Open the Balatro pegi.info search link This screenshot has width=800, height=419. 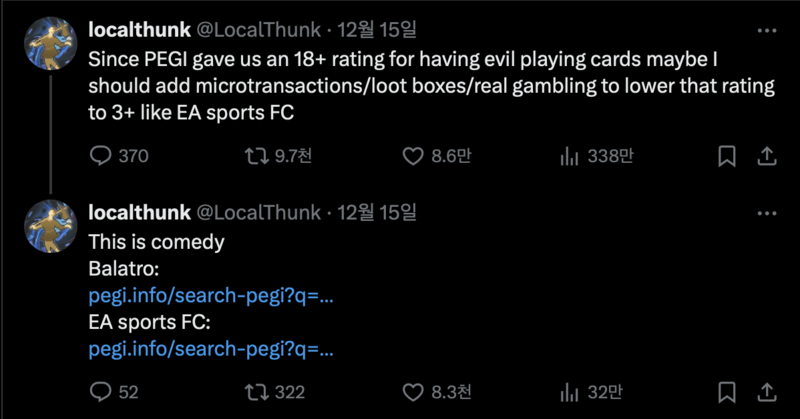tap(210, 295)
